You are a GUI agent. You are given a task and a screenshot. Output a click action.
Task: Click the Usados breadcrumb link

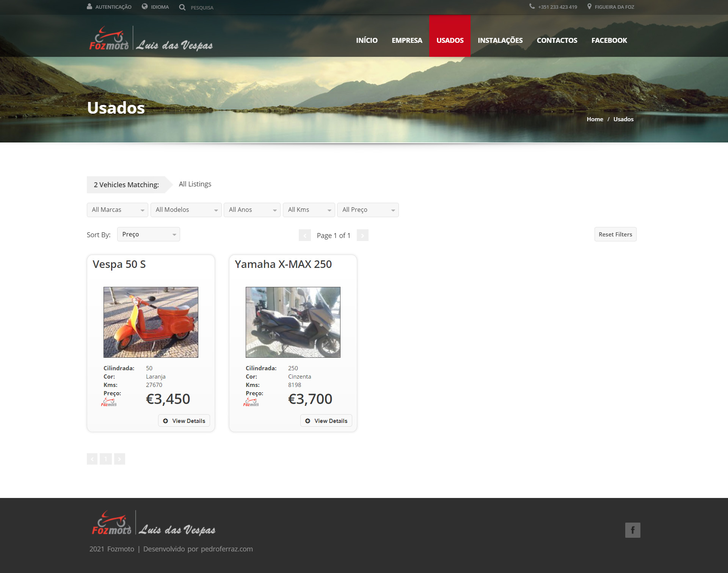click(x=623, y=119)
